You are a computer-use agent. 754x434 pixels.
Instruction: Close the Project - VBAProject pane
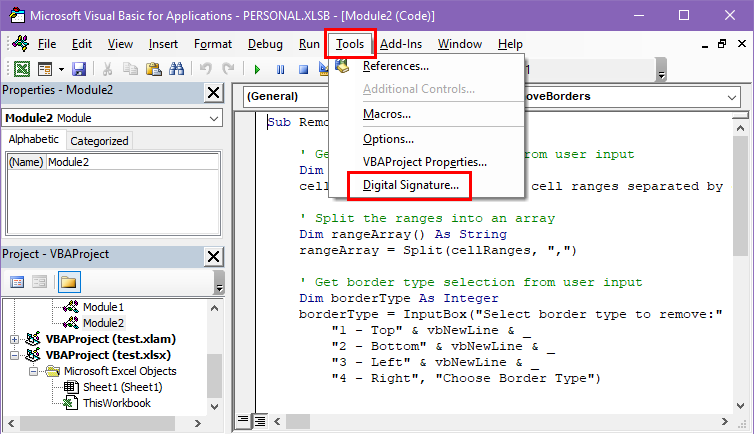(x=214, y=256)
